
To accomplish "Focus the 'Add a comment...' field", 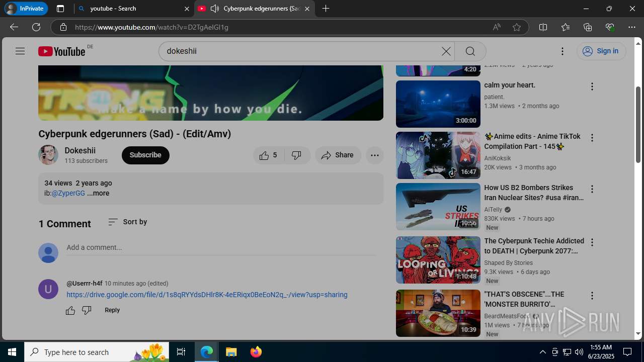I will tap(221, 247).
